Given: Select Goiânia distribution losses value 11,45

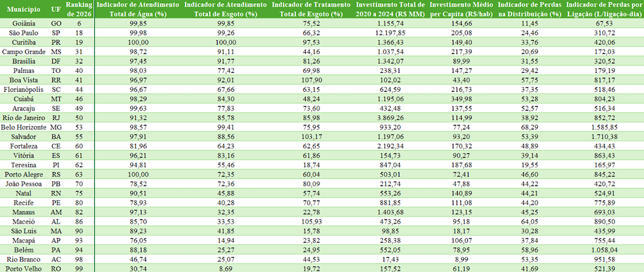Looking at the screenshot, I should (530, 23).
